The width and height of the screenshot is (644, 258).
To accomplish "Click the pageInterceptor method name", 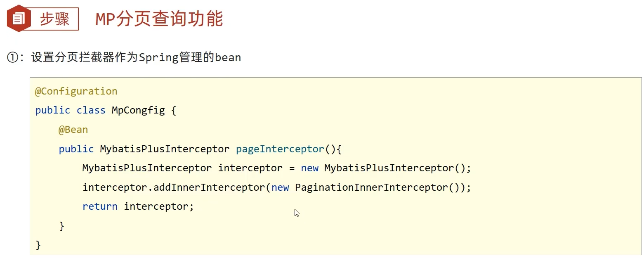I will pyautogui.click(x=280, y=149).
